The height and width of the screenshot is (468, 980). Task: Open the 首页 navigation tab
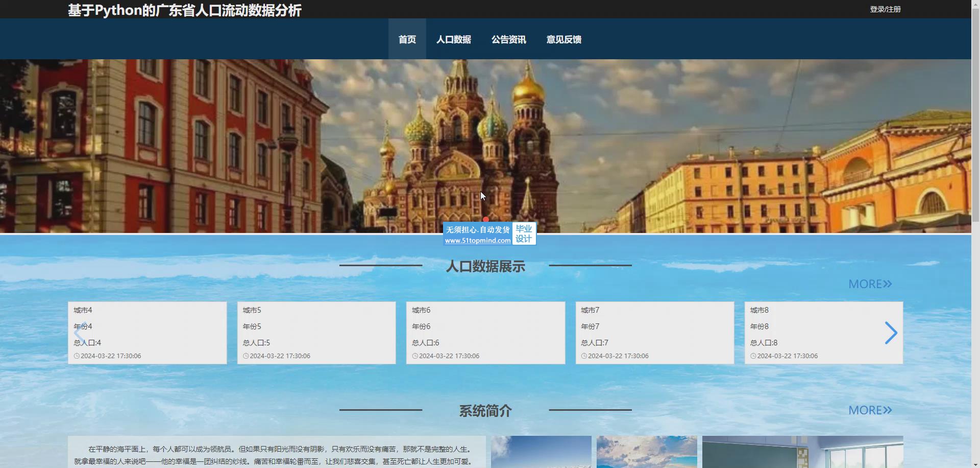click(407, 39)
